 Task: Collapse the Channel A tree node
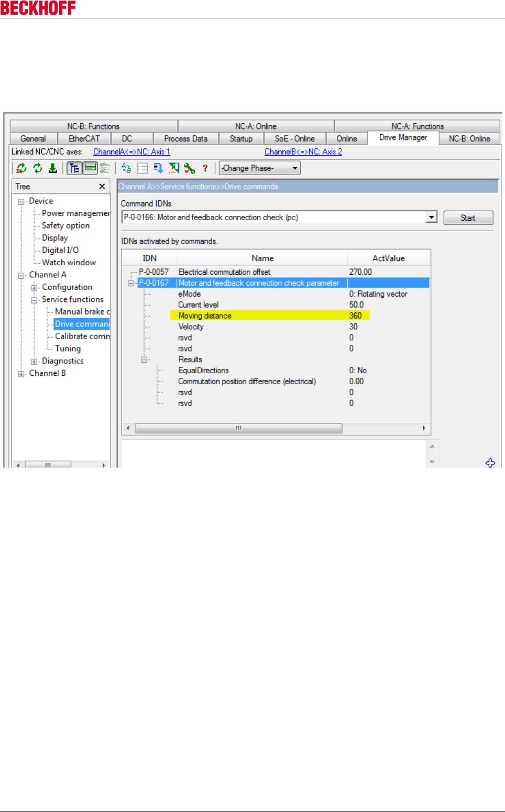pos(21,276)
